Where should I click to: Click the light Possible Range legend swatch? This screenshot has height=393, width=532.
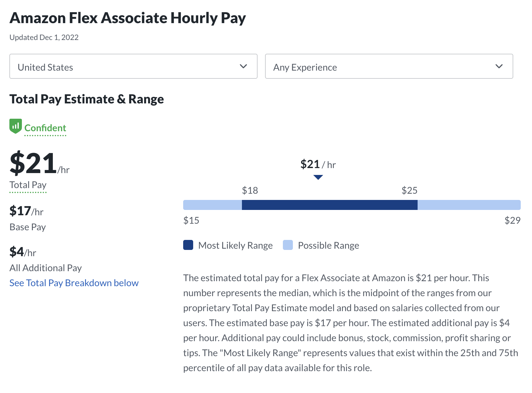[288, 245]
